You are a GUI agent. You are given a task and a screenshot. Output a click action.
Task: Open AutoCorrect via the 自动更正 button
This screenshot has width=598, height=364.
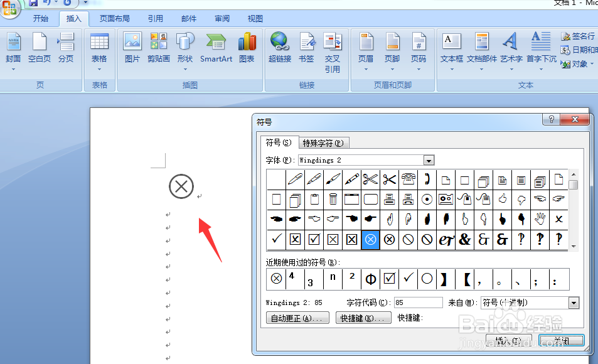coord(296,318)
